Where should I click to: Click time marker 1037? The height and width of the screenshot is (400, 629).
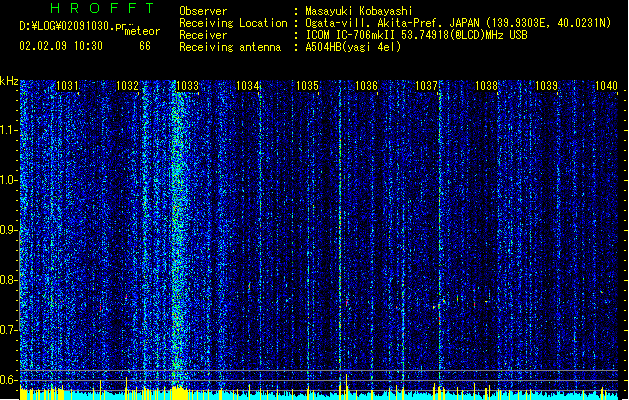tap(426, 86)
